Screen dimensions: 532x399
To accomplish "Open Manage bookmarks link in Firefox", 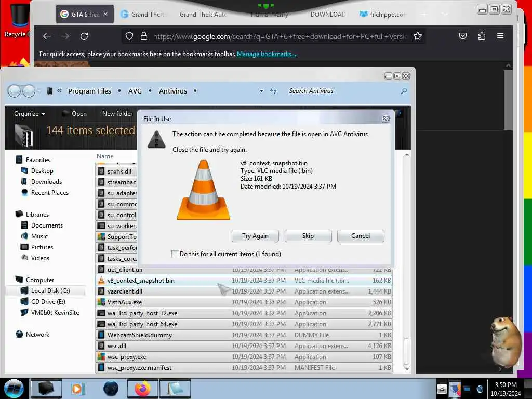I will [267, 54].
